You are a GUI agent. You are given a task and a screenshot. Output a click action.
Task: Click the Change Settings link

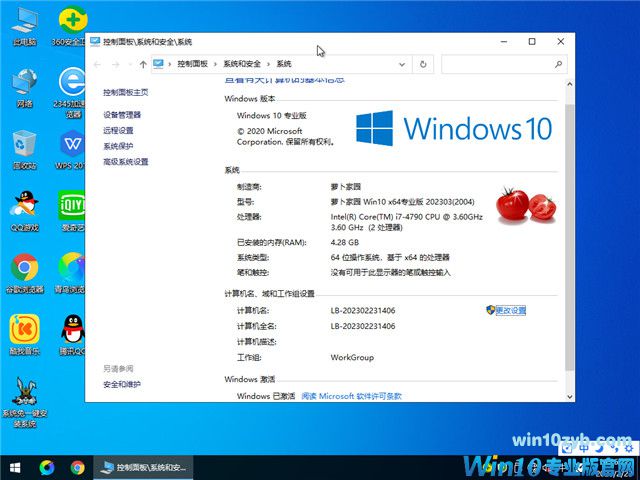[x=510, y=311]
